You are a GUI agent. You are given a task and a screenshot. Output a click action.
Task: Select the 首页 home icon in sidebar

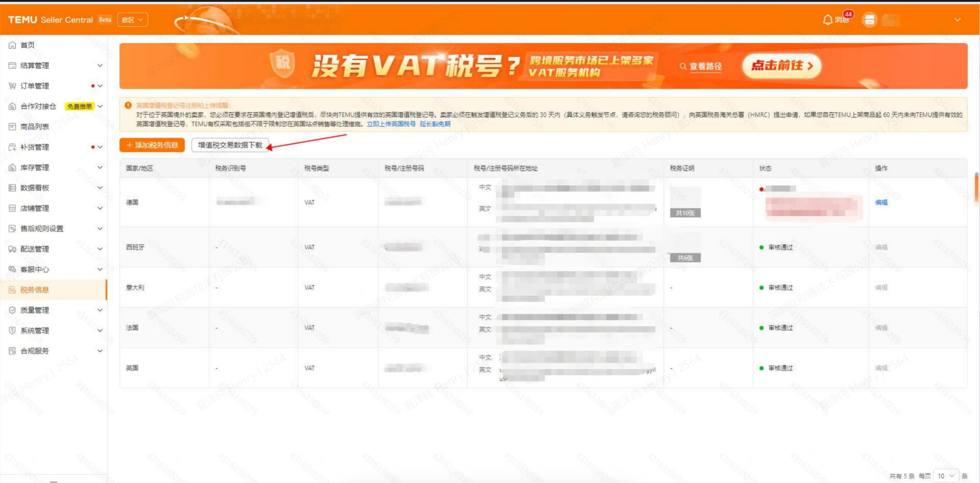pos(14,45)
